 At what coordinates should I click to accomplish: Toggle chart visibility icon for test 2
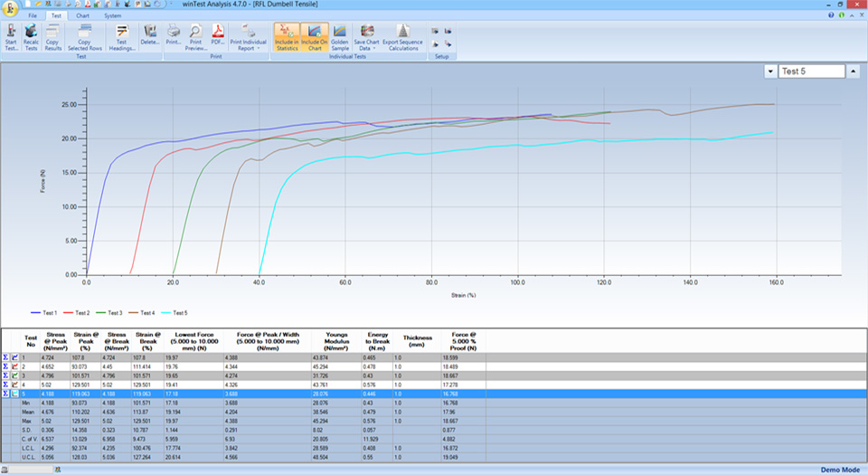pyautogui.click(x=15, y=366)
